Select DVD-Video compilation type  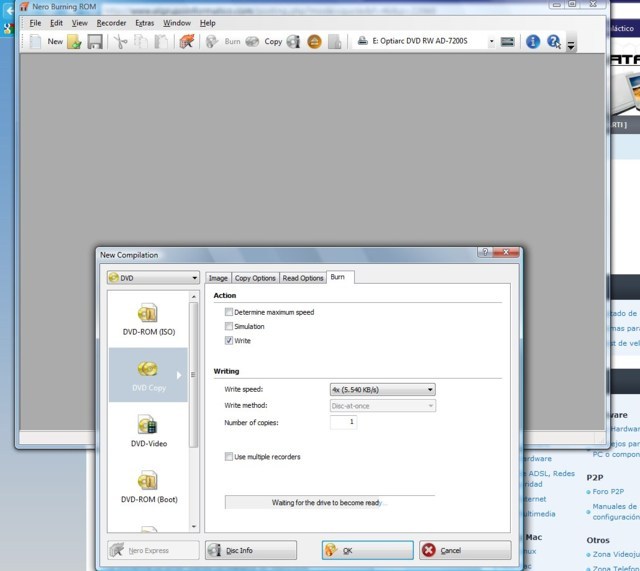pyautogui.click(x=149, y=431)
